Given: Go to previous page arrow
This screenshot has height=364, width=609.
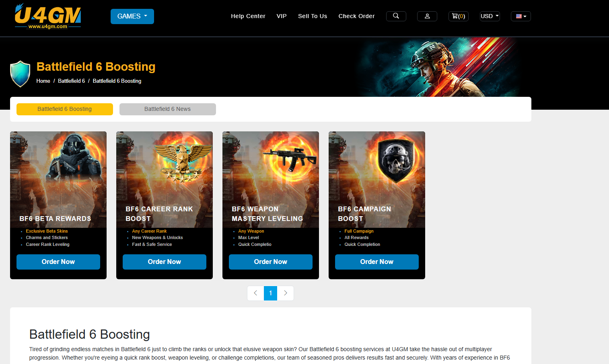Looking at the screenshot, I should click(x=255, y=293).
